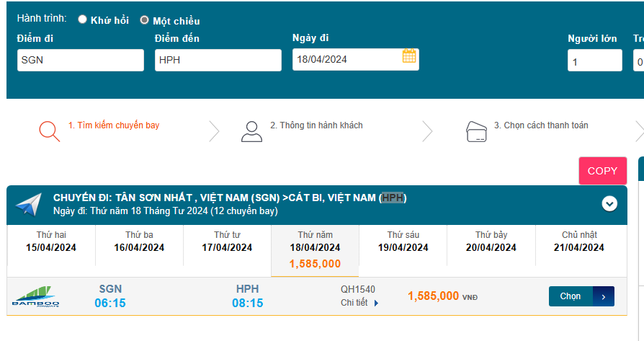Click the arrow on the Chọn button

pos(604,296)
